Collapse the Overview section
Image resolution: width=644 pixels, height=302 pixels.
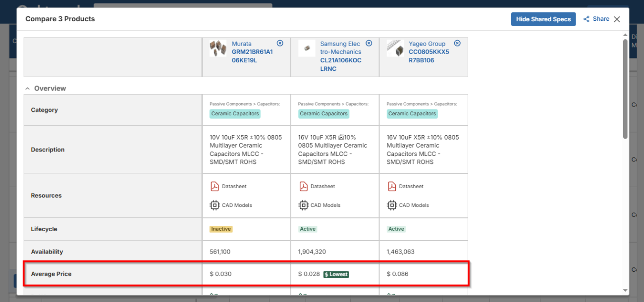point(28,89)
